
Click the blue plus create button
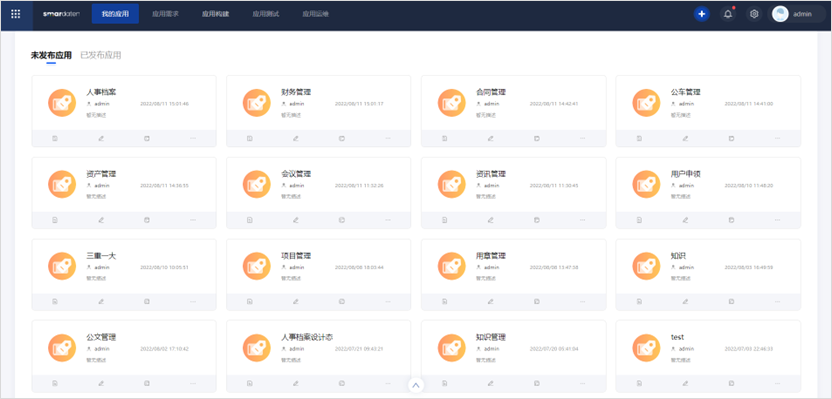point(701,14)
